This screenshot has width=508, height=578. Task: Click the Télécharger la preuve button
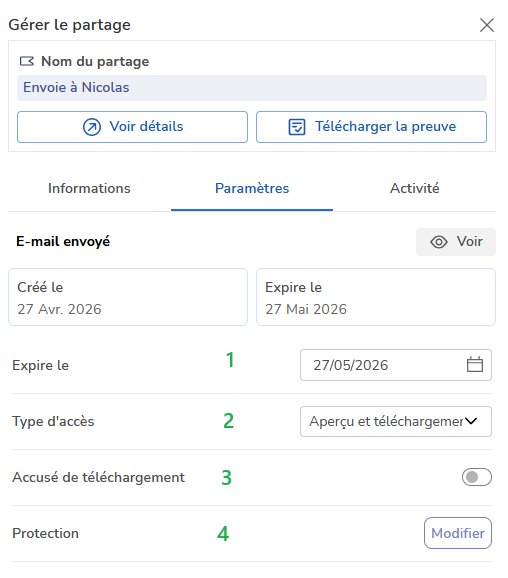click(x=372, y=127)
